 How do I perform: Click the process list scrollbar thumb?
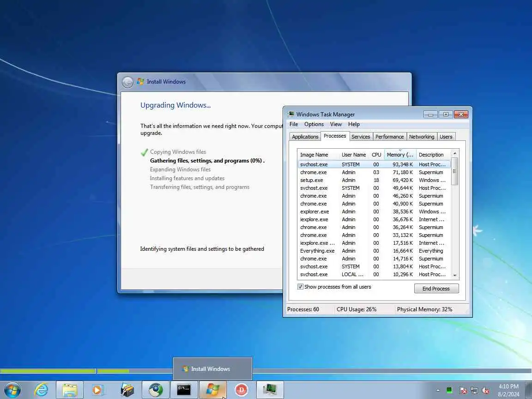tap(455, 171)
